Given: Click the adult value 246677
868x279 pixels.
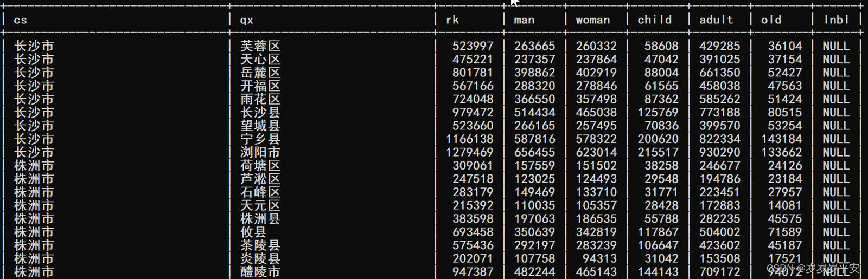Looking at the screenshot, I should coord(720,166).
